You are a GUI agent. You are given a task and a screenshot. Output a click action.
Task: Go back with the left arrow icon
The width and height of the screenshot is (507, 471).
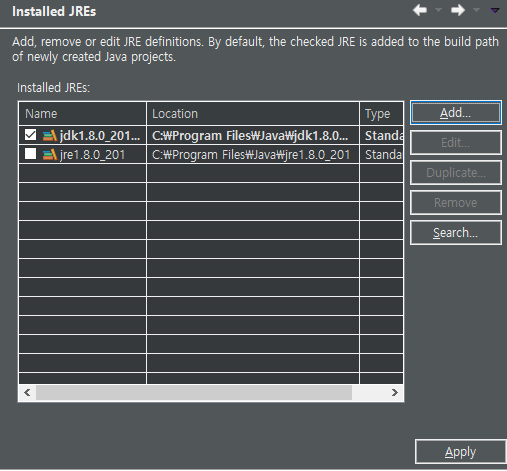click(x=420, y=10)
